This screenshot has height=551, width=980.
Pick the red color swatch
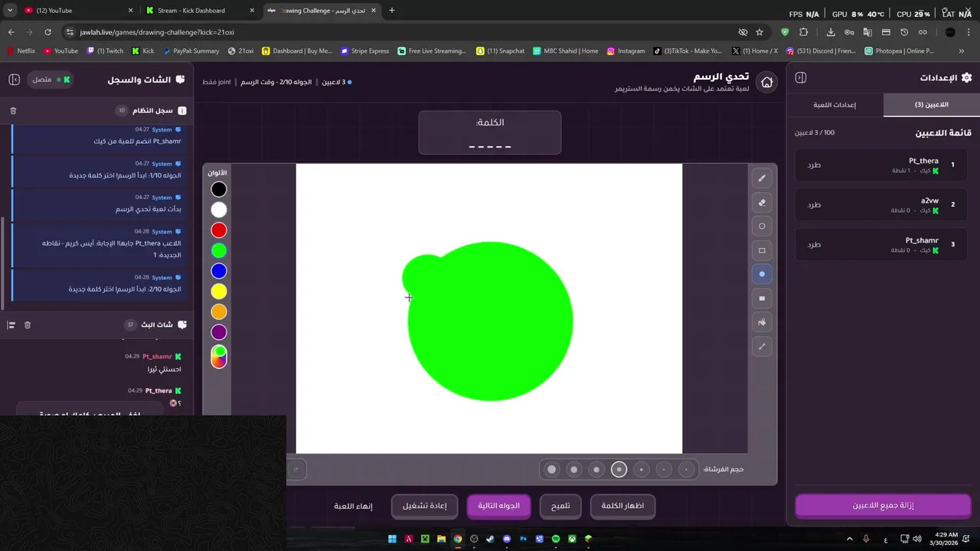[x=219, y=230]
